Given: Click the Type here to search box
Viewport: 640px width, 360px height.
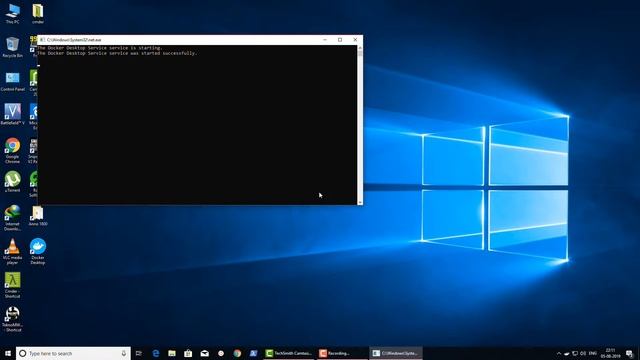Looking at the screenshot, I should click(73, 353).
